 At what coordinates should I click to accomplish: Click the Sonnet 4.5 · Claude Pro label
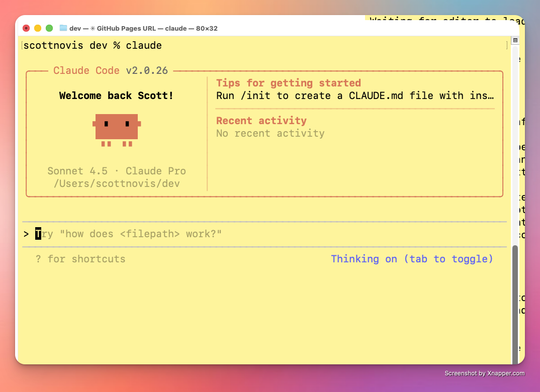pyautogui.click(x=117, y=171)
